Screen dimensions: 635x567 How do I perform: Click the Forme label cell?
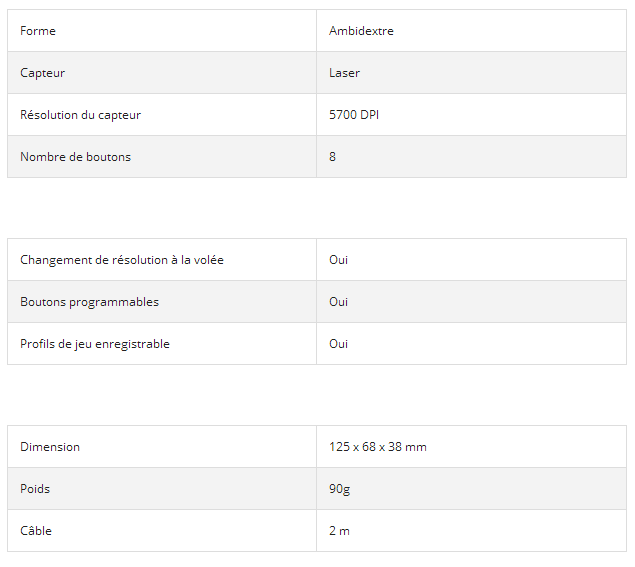(38, 31)
